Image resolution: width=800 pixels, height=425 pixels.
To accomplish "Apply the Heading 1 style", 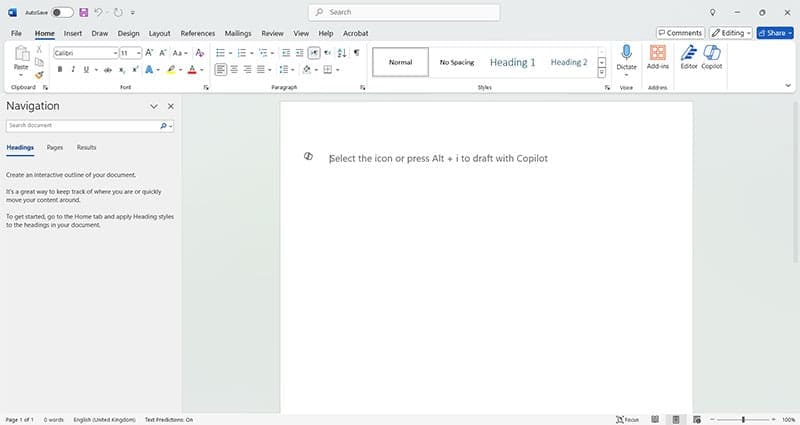I will 512,62.
